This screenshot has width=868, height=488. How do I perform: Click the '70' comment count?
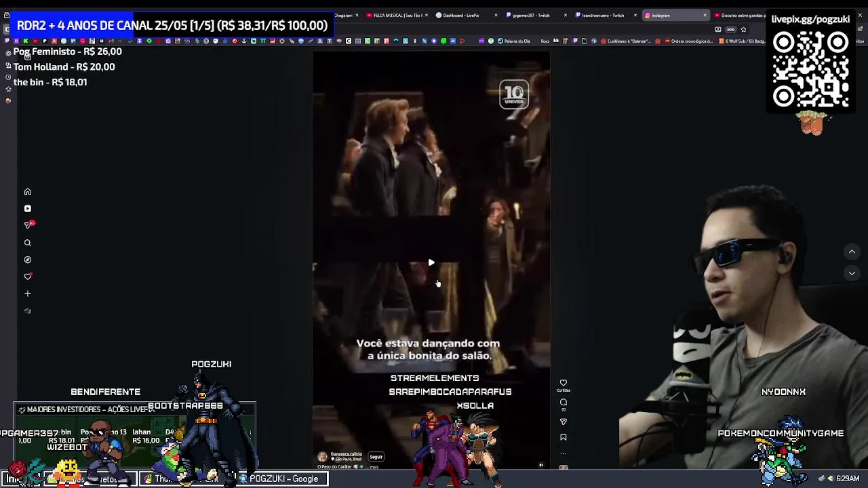563,409
